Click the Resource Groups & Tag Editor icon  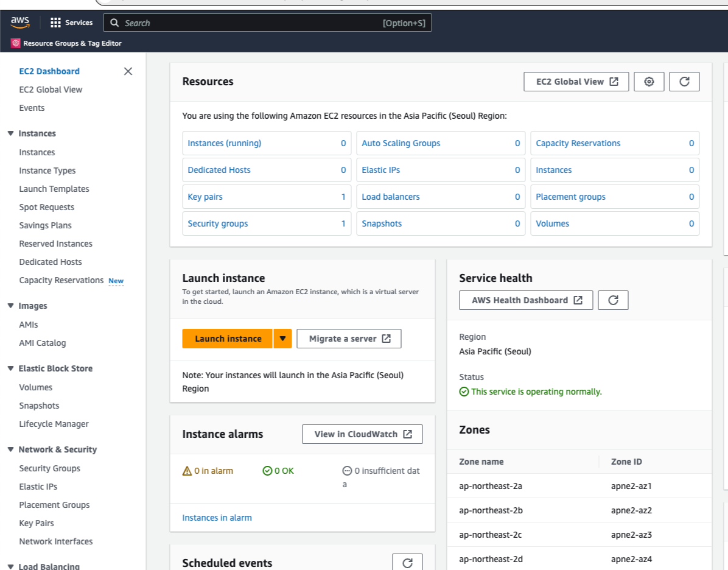click(x=15, y=43)
